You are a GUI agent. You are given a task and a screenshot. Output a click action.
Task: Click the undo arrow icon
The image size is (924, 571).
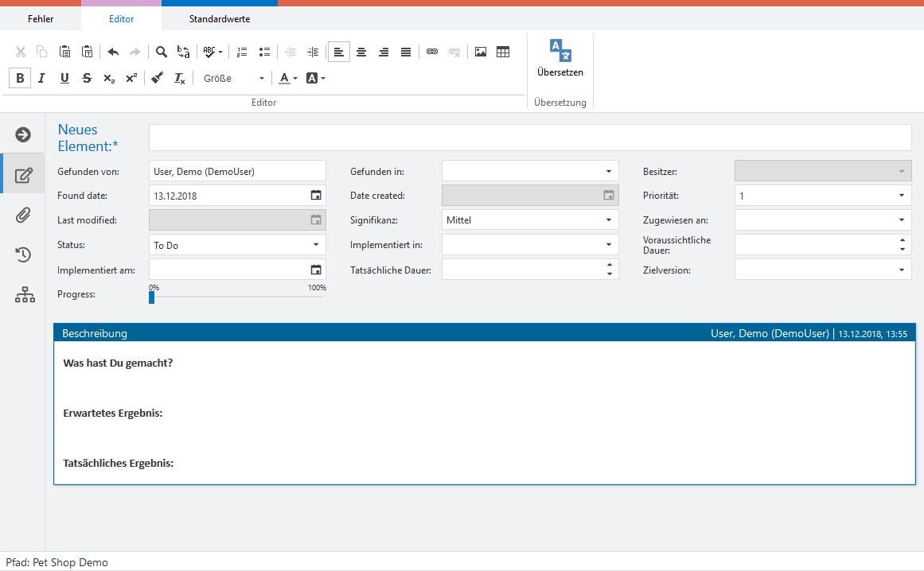click(113, 52)
